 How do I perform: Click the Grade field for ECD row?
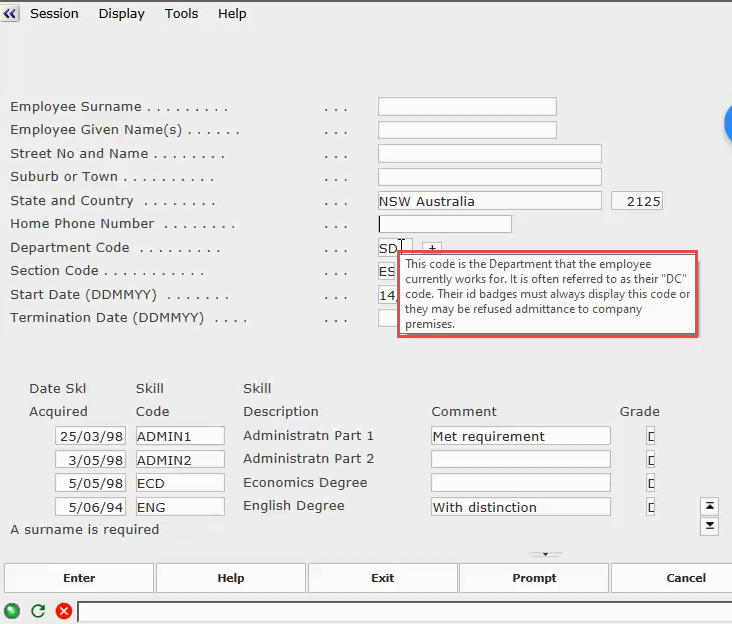coord(650,483)
